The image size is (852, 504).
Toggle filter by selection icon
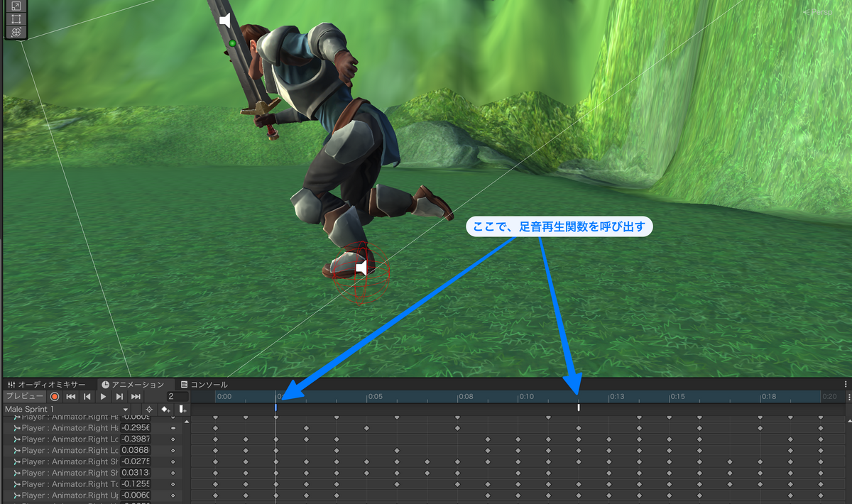pos(149,409)
